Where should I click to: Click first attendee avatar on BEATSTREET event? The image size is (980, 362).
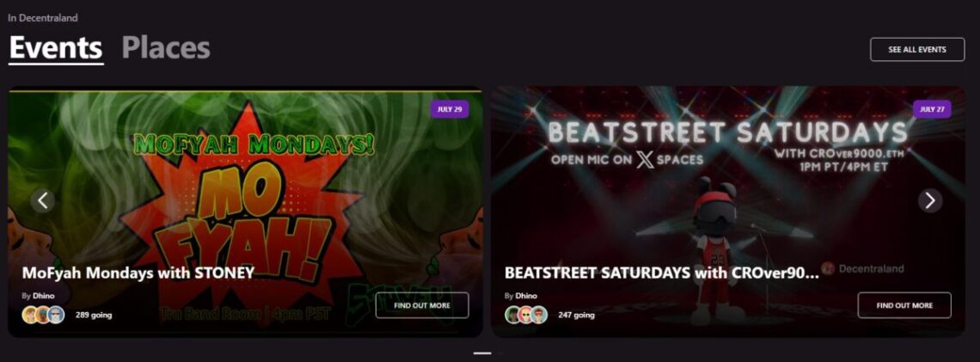point(513,315)
